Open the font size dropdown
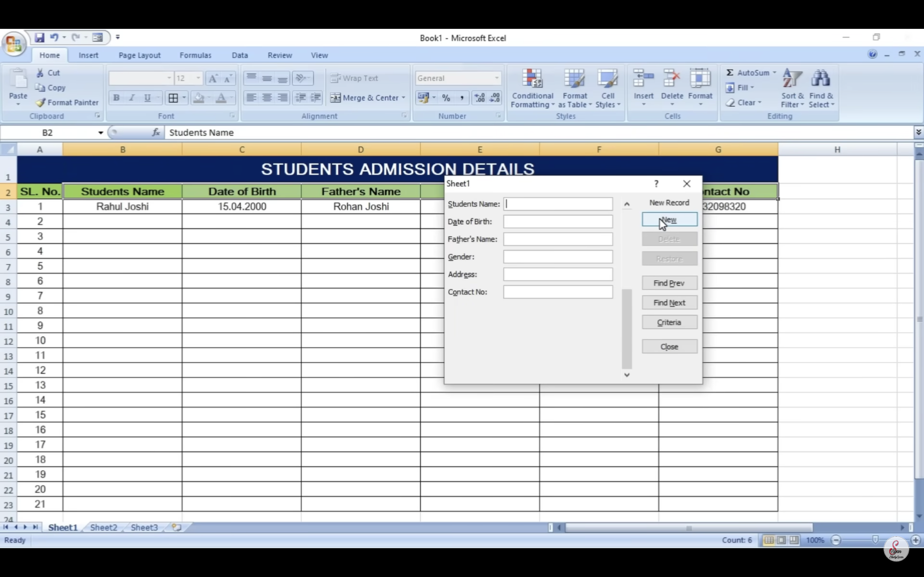The width and height of the screenshot is (924, 577). [x=198, y=78]
